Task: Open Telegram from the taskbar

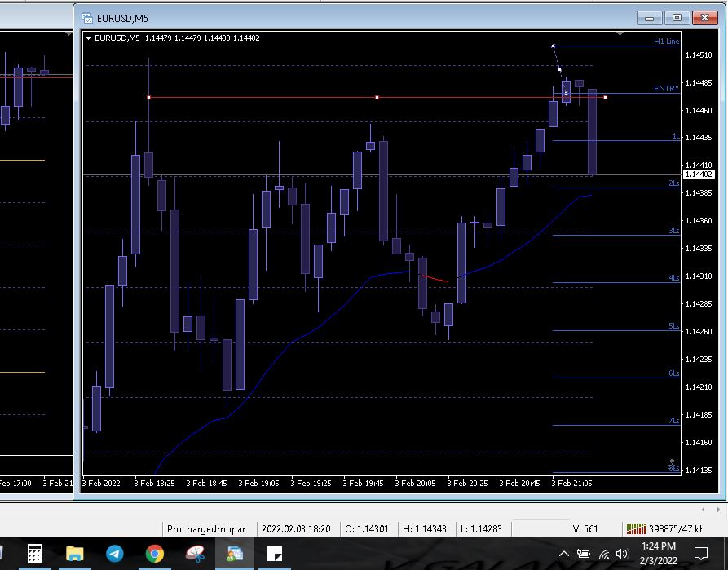Action: point(115,553)
